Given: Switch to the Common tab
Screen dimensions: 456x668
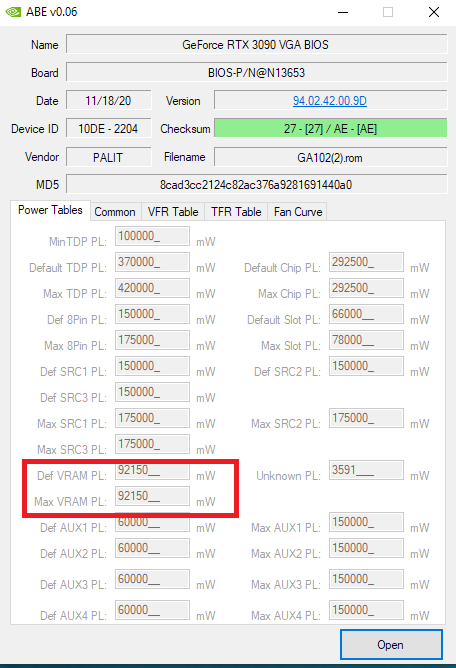Looking at the screenshot, I should [115, 212].
